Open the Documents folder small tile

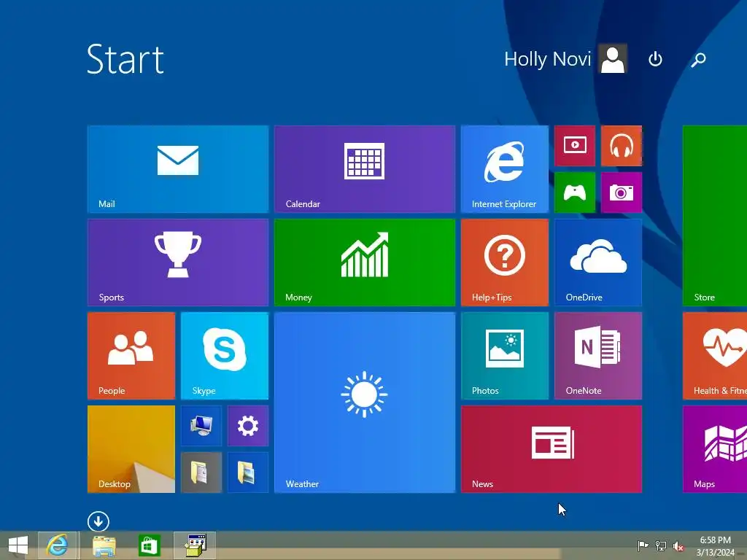pos(201,472)
